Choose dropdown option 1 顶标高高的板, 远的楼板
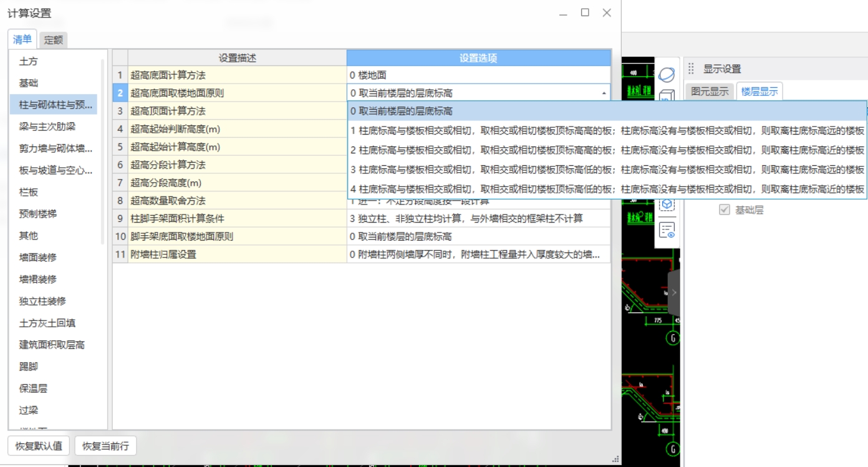This screenshot has width=868, height=467. pos(607,130)
